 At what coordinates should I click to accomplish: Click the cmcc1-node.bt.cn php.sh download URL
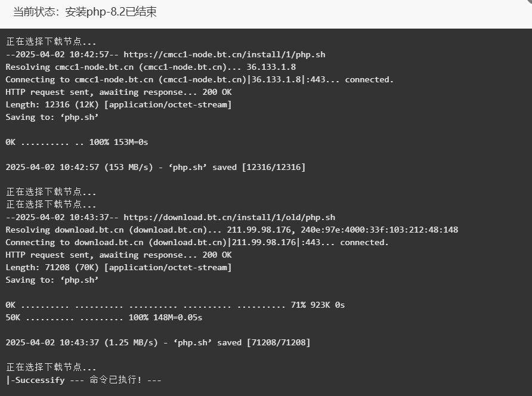[x=224, y=55]
